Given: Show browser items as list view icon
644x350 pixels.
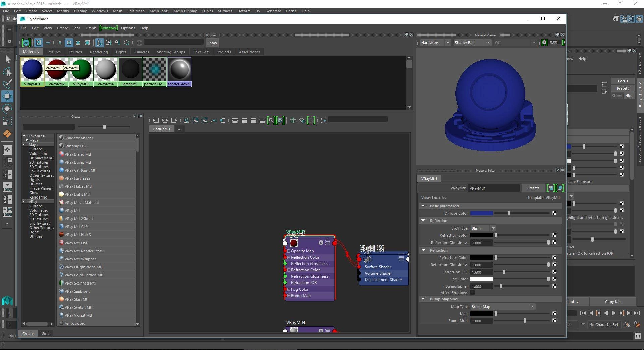Looking at the screenshot, I should coord(48,43).
